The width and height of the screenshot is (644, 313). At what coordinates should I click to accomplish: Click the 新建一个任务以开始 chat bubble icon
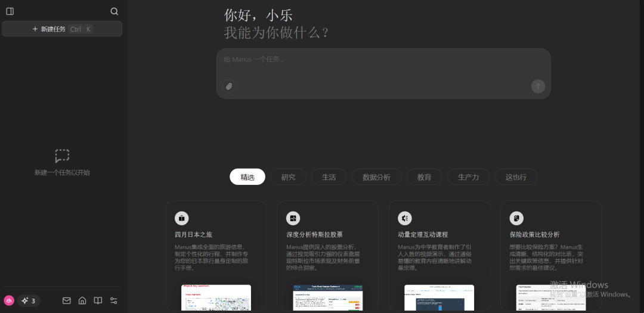62,156
